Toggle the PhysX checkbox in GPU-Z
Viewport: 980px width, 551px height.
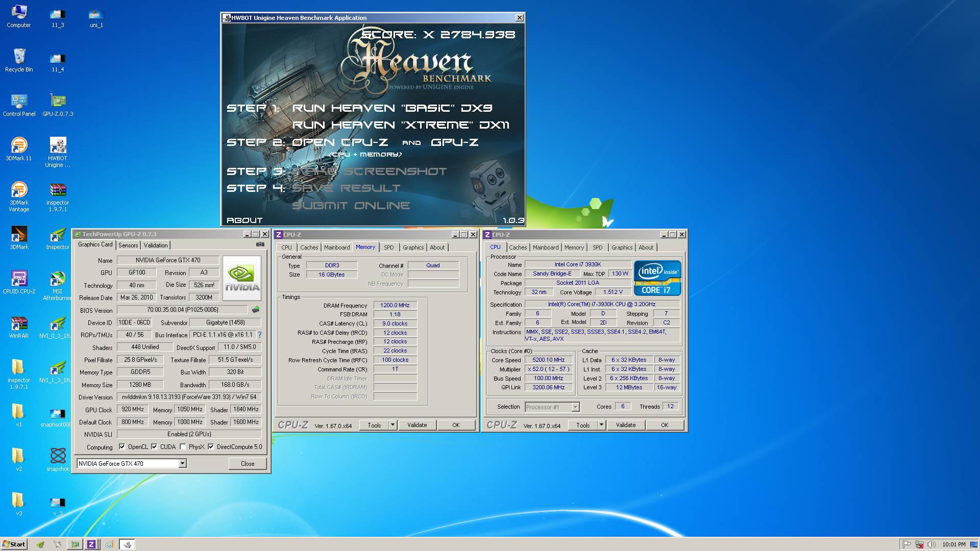click(183, 446)
